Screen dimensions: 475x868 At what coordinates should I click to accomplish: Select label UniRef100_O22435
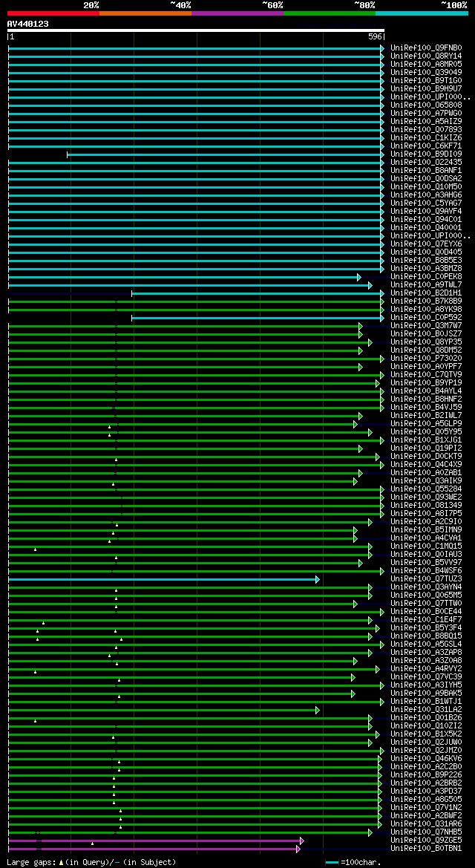[x=426, y=163]
